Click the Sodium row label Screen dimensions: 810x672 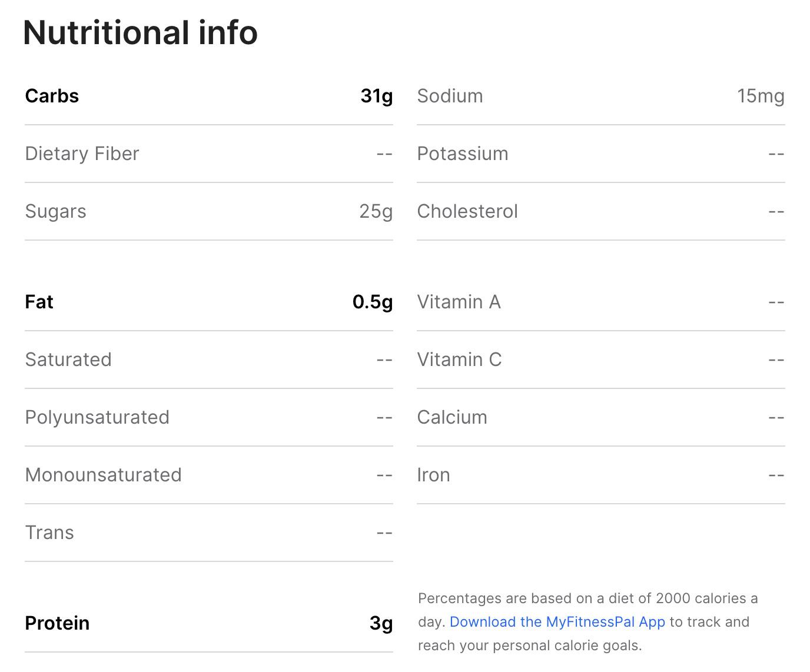(x=450, y=96)
